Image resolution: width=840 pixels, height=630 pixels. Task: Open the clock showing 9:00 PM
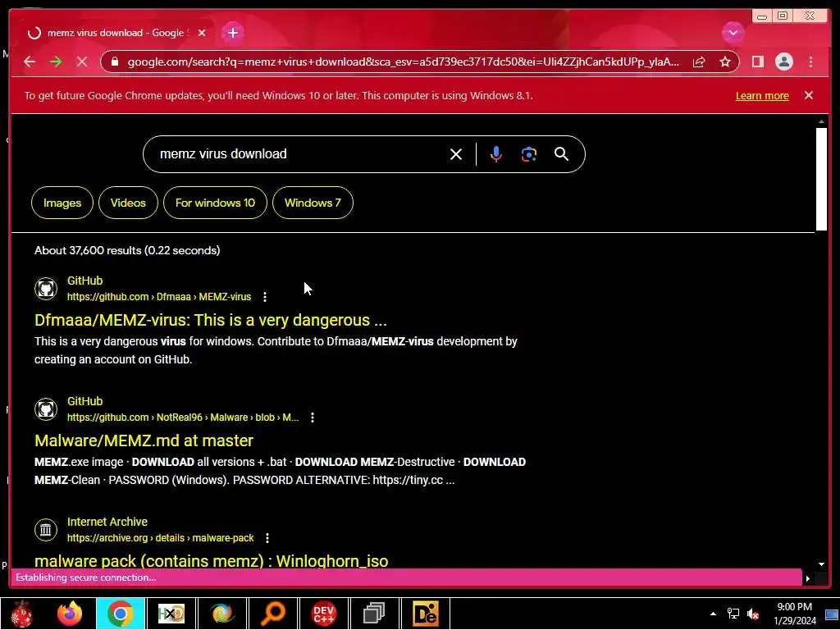coord(794,614)
